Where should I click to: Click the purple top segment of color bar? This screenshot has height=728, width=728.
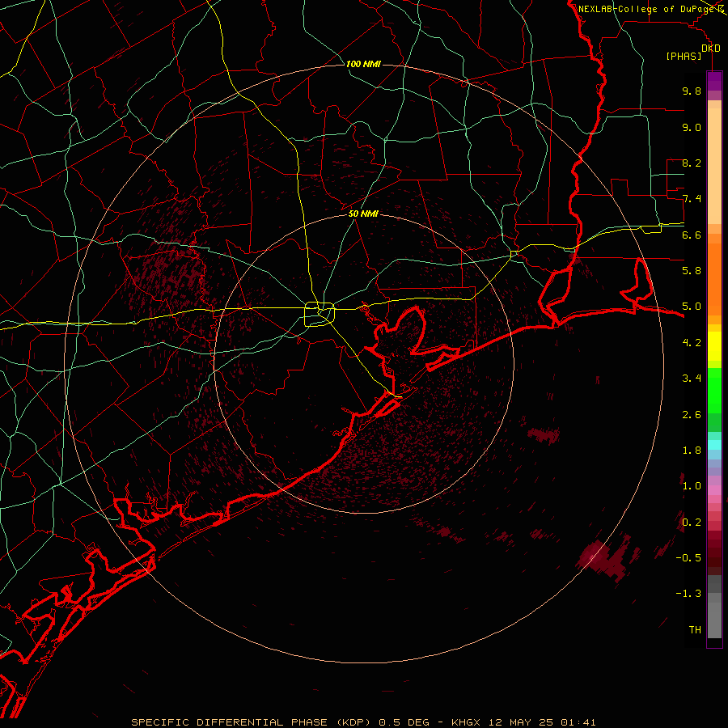coord(714,81)
